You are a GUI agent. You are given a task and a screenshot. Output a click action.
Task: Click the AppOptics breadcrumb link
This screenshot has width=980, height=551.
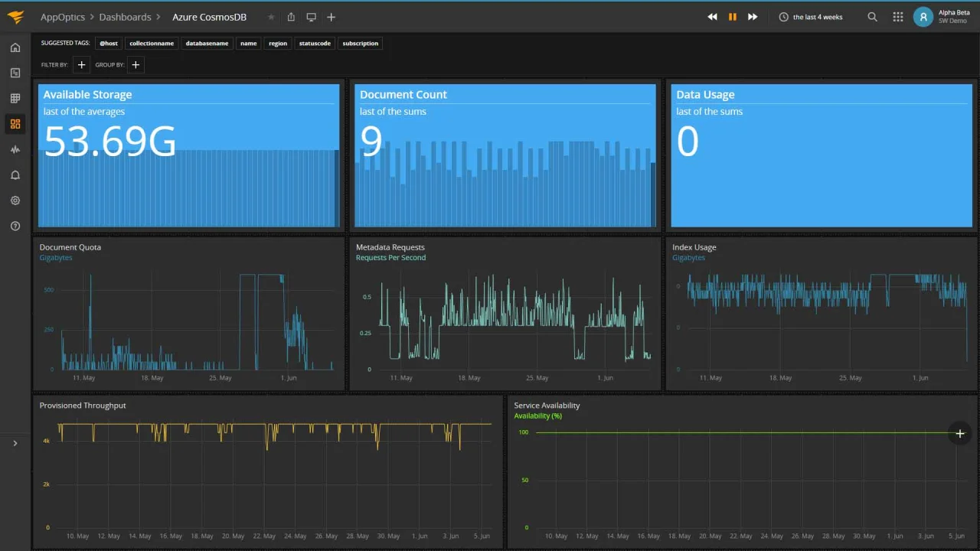63,17
